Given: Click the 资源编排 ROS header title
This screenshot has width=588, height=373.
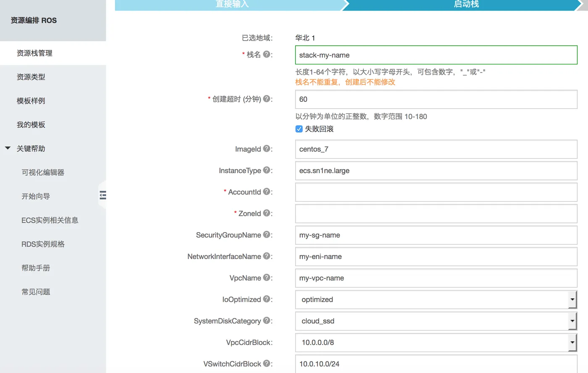Looking at the screenshot, I should (x=34, y=20).
